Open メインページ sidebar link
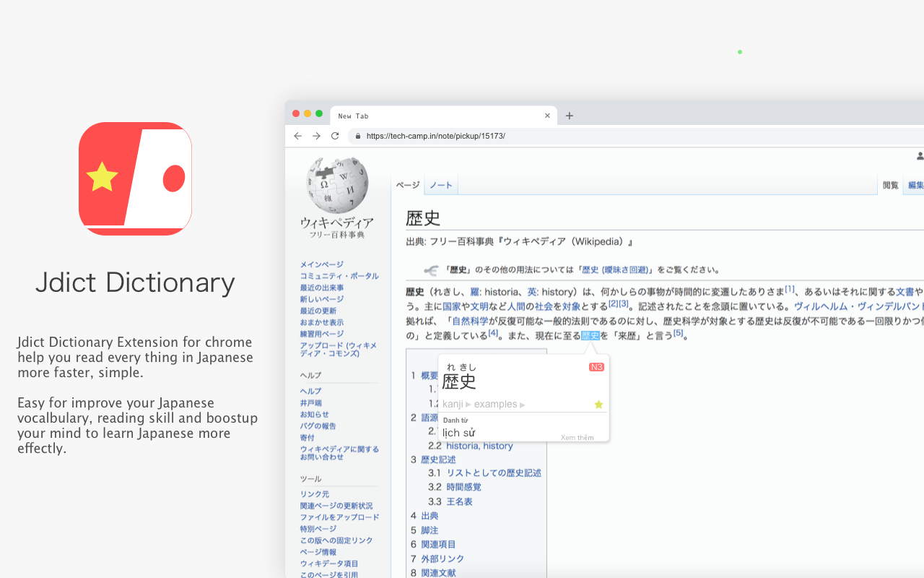 pos(322,264)
